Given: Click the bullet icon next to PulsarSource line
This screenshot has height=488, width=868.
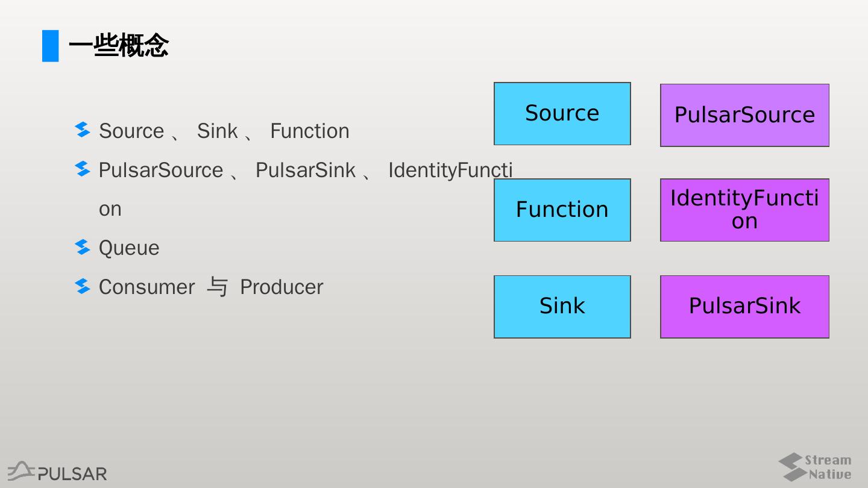Looking at the screenshot, I should click(x=83, y=169).
